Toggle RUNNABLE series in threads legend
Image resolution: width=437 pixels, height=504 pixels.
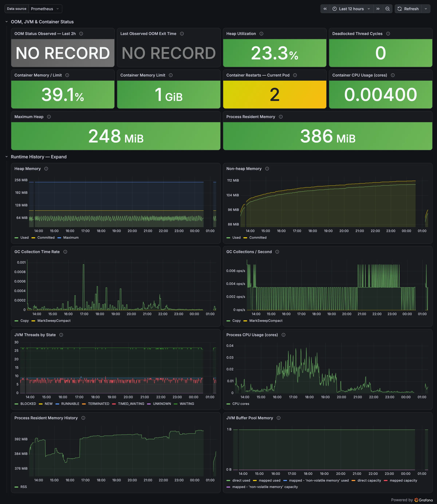70,404
